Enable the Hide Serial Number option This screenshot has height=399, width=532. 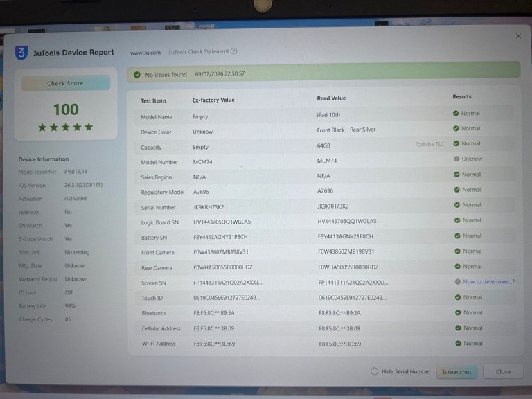pyautogui.click(x=374, y=371)
